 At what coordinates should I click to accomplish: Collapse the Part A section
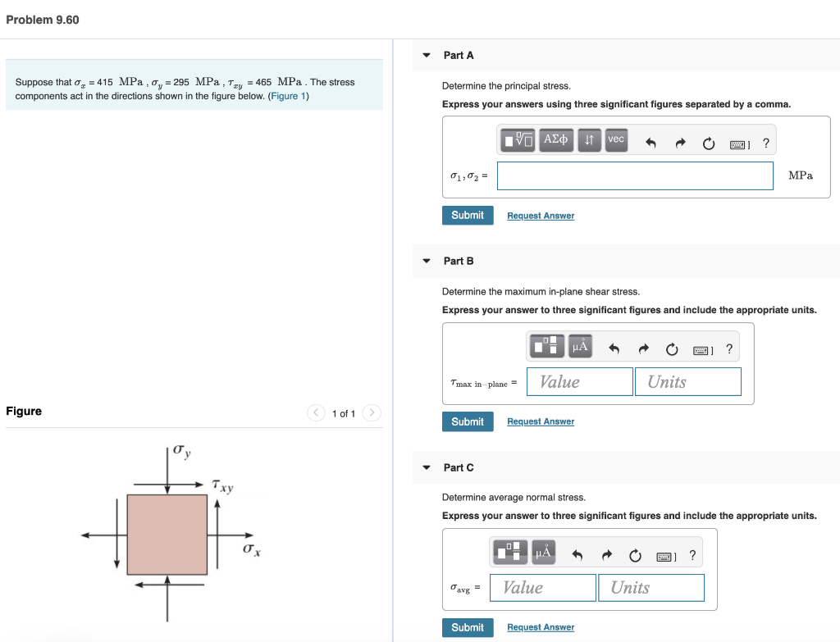coord(426,55)
